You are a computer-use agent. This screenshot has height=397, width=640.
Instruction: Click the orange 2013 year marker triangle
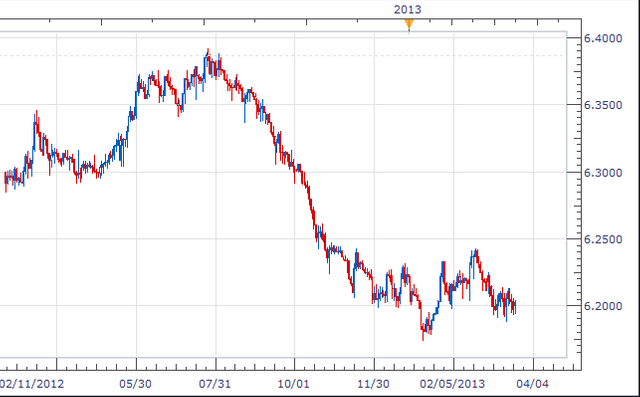coord(409,25)
